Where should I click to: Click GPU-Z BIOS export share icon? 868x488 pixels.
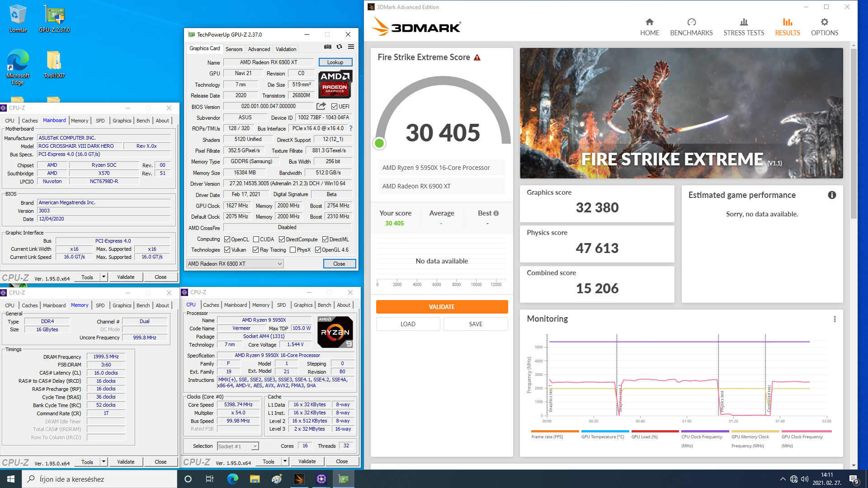click(321, 106)
